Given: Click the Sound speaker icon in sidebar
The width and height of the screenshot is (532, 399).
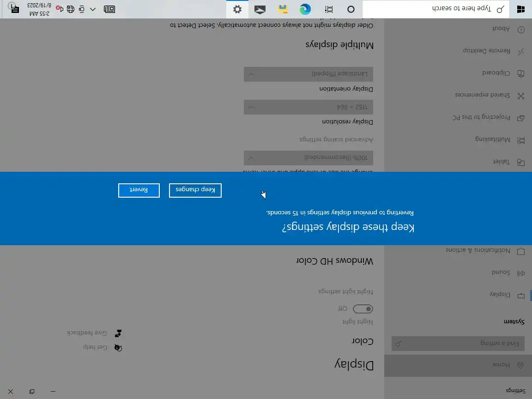Looking at the screenshot, I should coord(521,273).
